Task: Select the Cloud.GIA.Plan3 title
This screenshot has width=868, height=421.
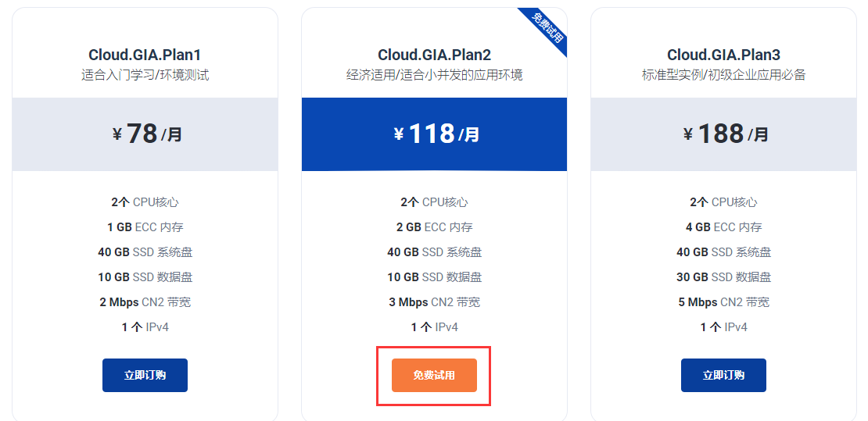Action: tap(723, 55)
